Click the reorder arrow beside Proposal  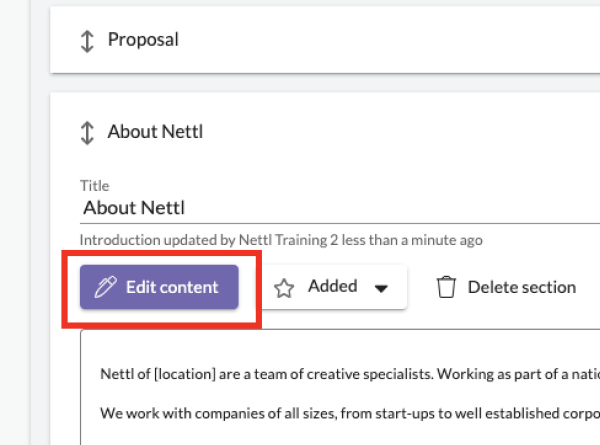click(x=87, y=41)
